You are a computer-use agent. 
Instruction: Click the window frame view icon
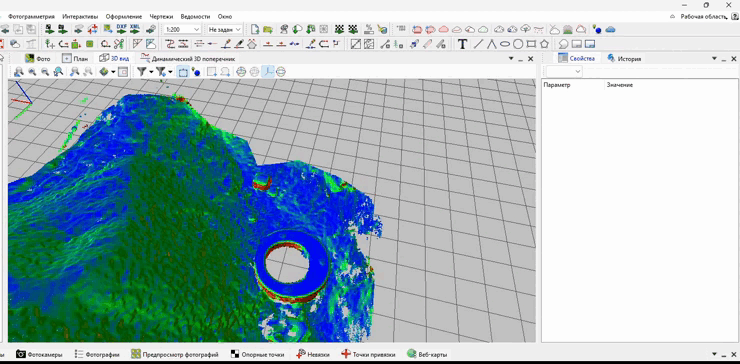(x=123, y=72)
